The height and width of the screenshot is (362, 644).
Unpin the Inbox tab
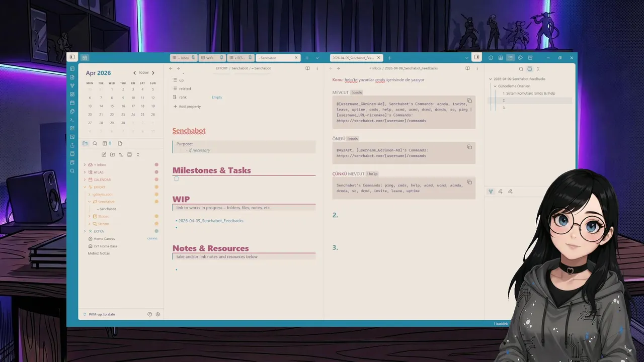pyautogui.click(x=193, y=58)
